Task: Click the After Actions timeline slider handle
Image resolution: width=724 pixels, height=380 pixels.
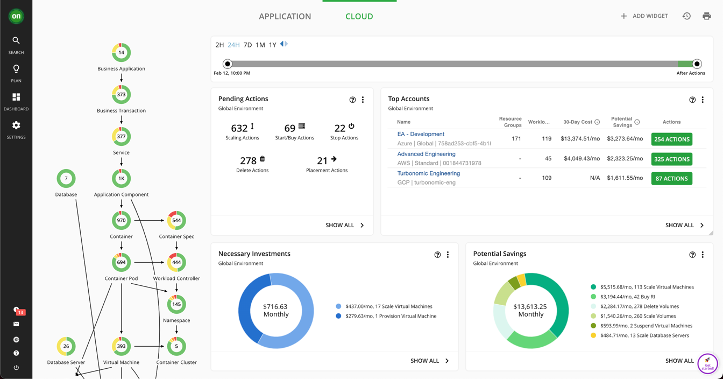Action: tap(697, 64)
